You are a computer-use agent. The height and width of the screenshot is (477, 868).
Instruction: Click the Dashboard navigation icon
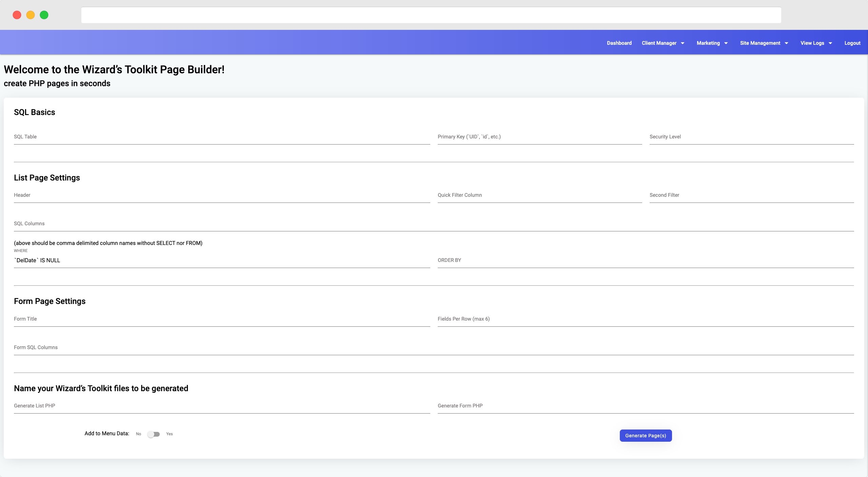pyautogui.click(x=619, y=42)
